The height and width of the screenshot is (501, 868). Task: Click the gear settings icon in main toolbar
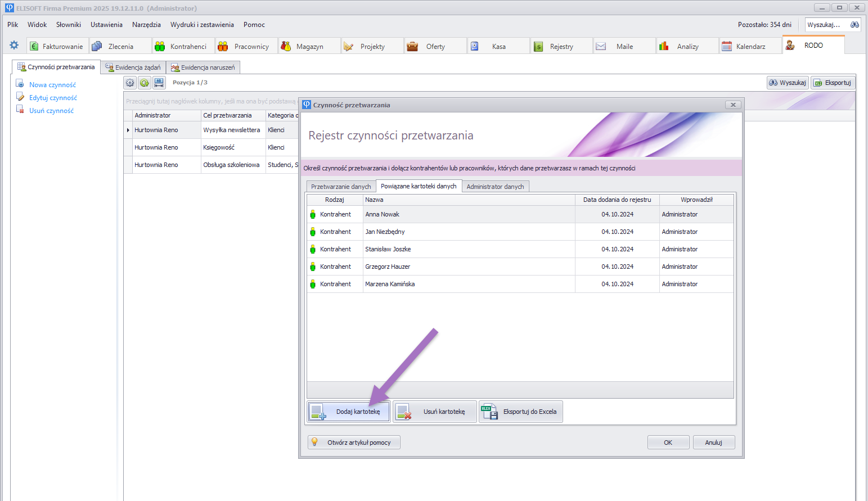tap(14, 46)
